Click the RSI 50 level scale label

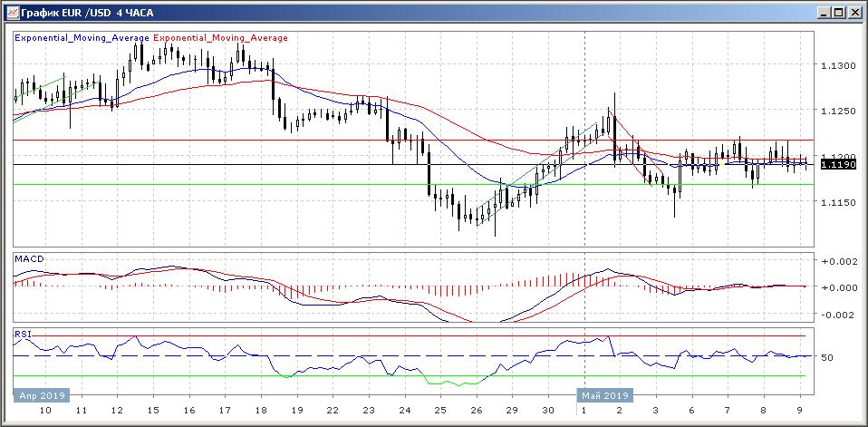click(826, 357)
